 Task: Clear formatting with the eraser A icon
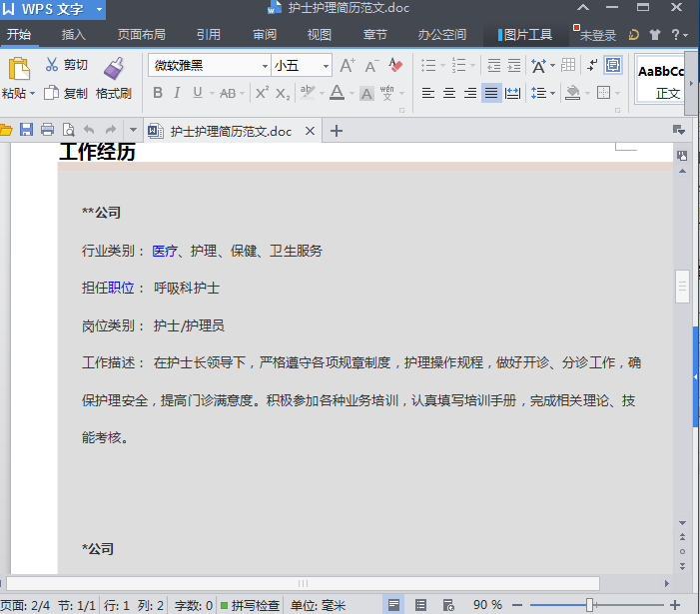click(395, 65)
